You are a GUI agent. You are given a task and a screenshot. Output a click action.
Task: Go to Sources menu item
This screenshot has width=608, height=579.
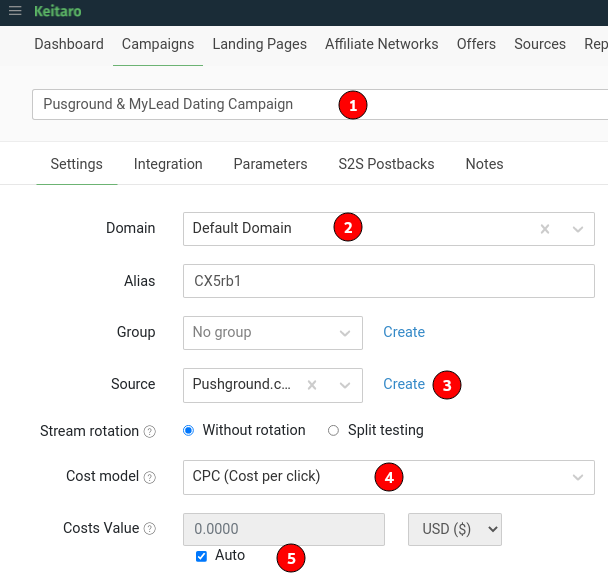540,44
